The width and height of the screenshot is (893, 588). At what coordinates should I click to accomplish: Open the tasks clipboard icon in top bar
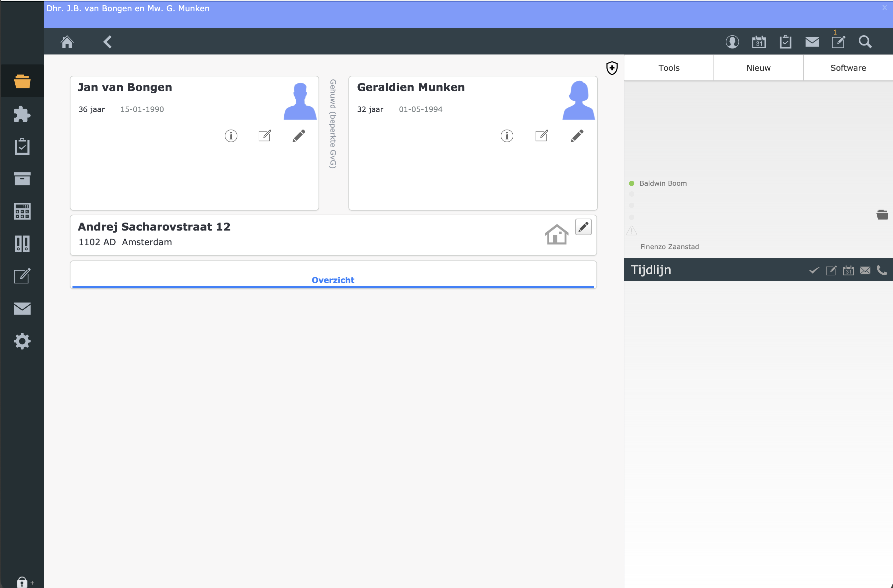785,42
